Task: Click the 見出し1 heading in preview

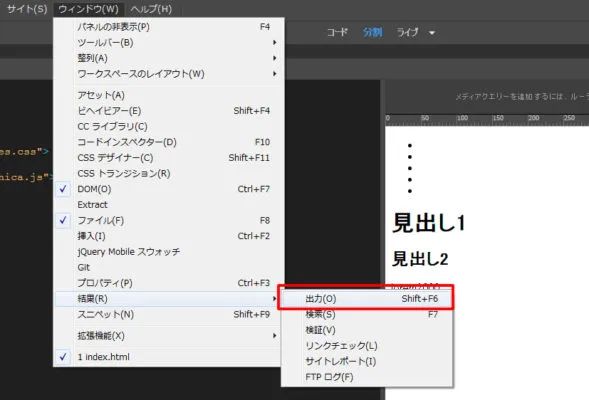Action: click(x=429, y=223)
